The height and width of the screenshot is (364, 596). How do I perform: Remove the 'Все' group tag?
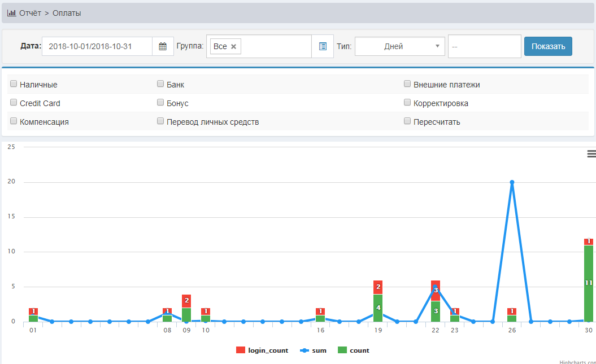[233, 46]
